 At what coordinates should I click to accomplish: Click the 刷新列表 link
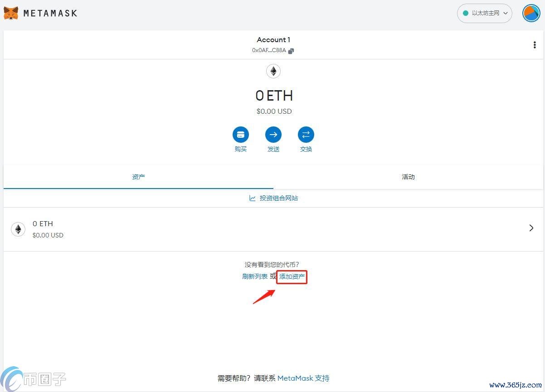(x=255, y=276)
